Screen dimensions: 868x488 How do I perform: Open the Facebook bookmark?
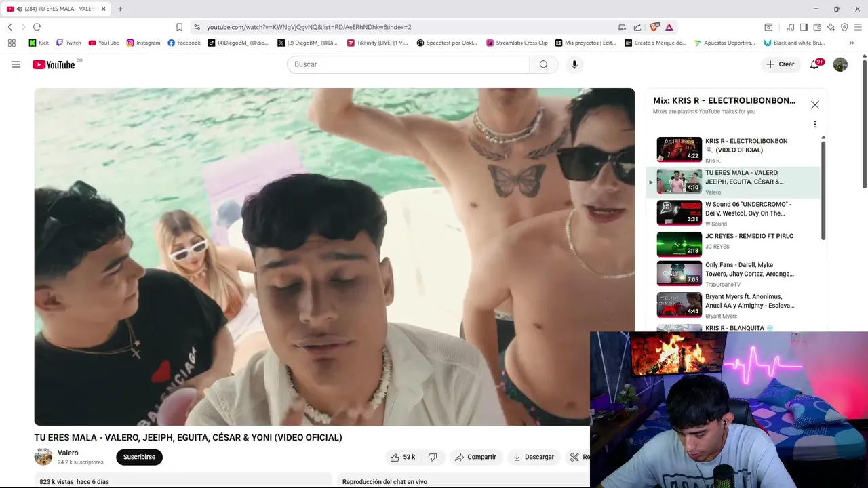pos(184,43)
